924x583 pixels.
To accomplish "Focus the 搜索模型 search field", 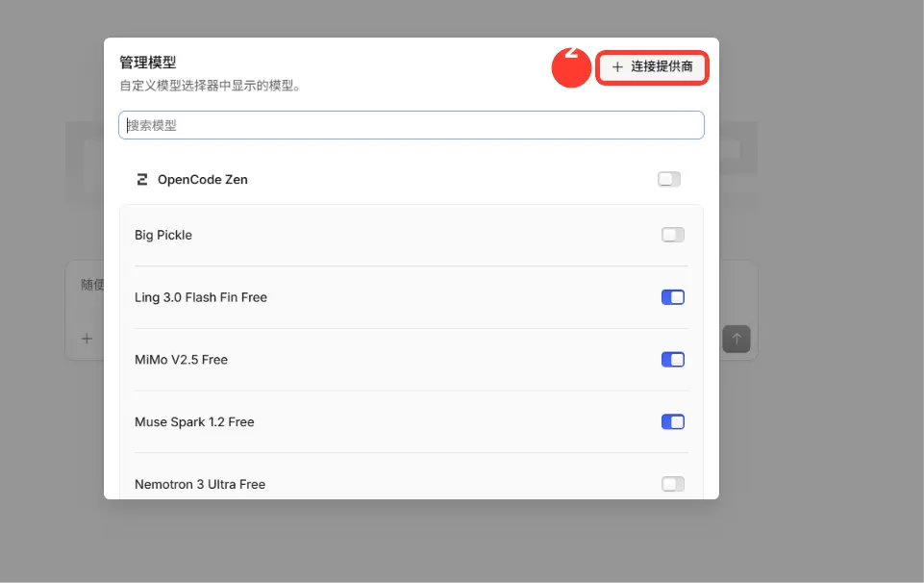I will (x=412, y=125).
